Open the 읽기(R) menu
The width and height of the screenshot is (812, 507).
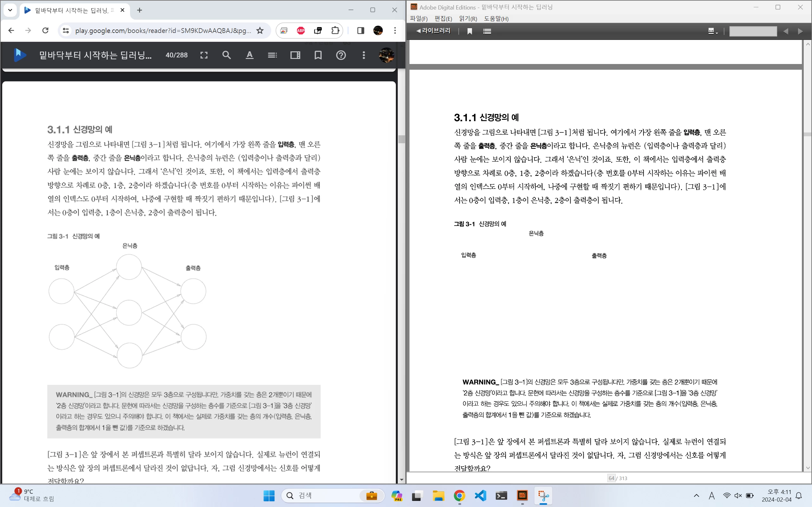tap(468, 19)
